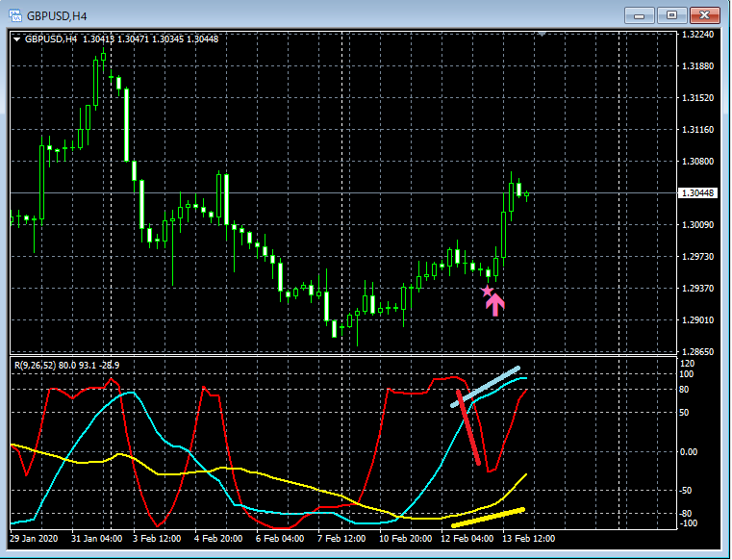Click the GBPUSD,H4 title bar text
732x560 pixels.
(57, 16)
